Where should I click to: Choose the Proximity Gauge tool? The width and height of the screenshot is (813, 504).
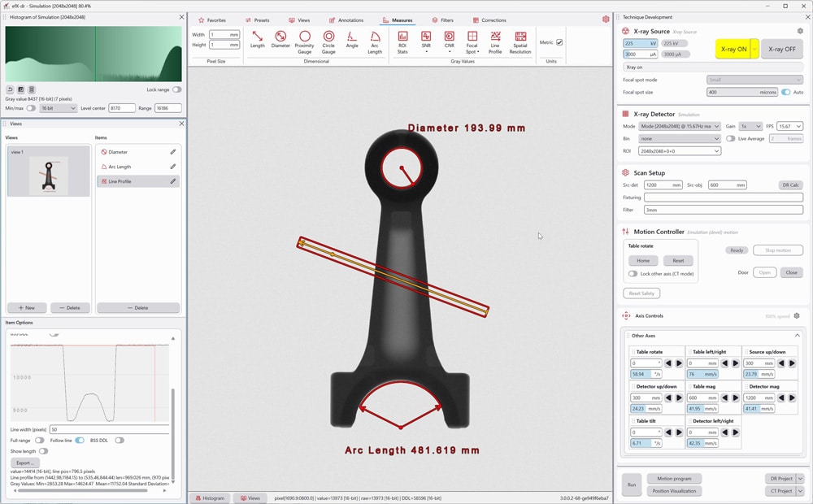click(304, 40)
